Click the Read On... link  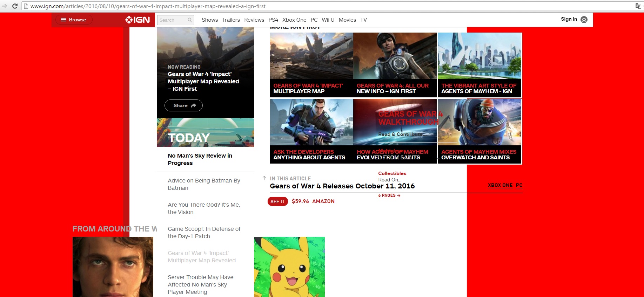[390, 180]
